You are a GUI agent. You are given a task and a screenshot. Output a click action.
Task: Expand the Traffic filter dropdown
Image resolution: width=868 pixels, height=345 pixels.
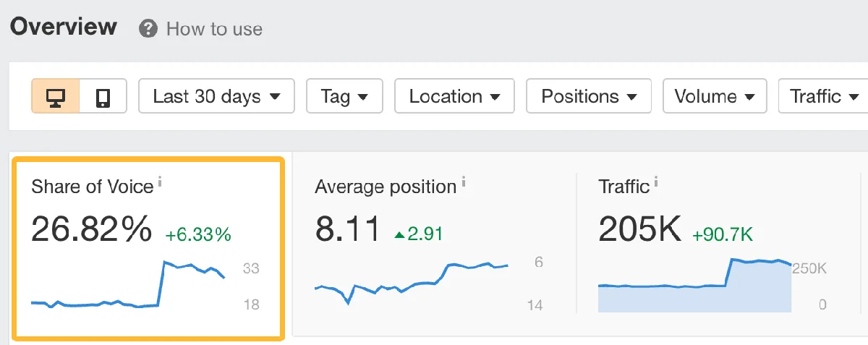(823, 96)
